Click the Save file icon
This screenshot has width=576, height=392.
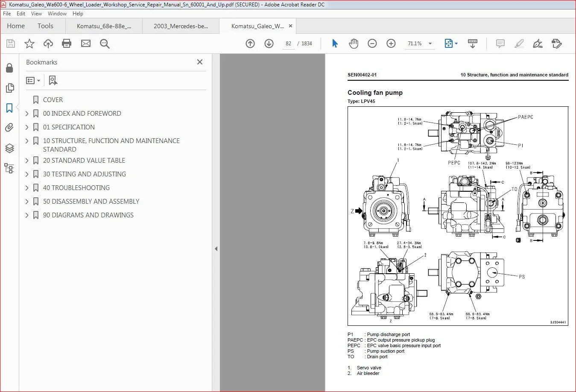[11, 44]
